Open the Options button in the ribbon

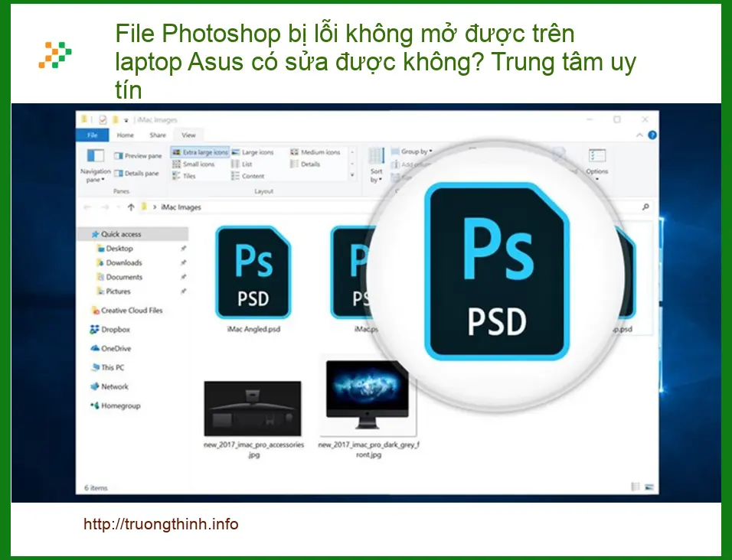(597, 165)
